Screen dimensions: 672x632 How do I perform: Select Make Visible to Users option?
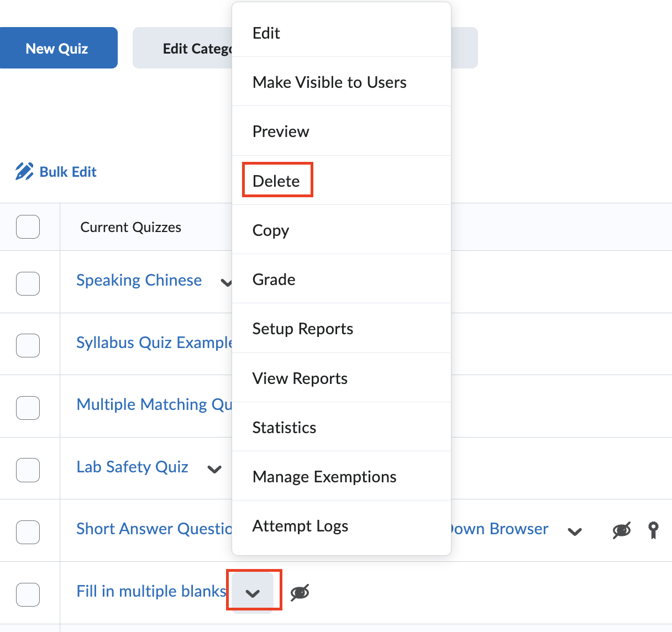(329, 82)
